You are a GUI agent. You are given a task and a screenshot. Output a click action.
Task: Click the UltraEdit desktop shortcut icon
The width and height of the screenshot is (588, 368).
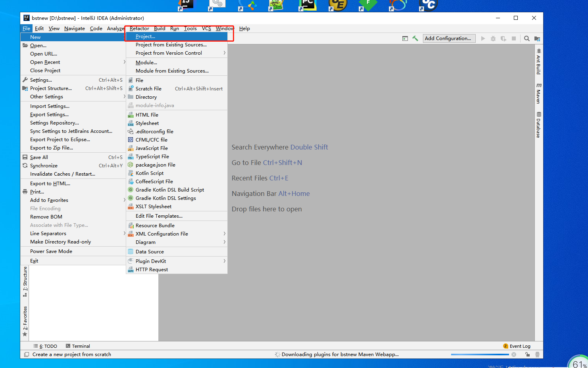337,5
